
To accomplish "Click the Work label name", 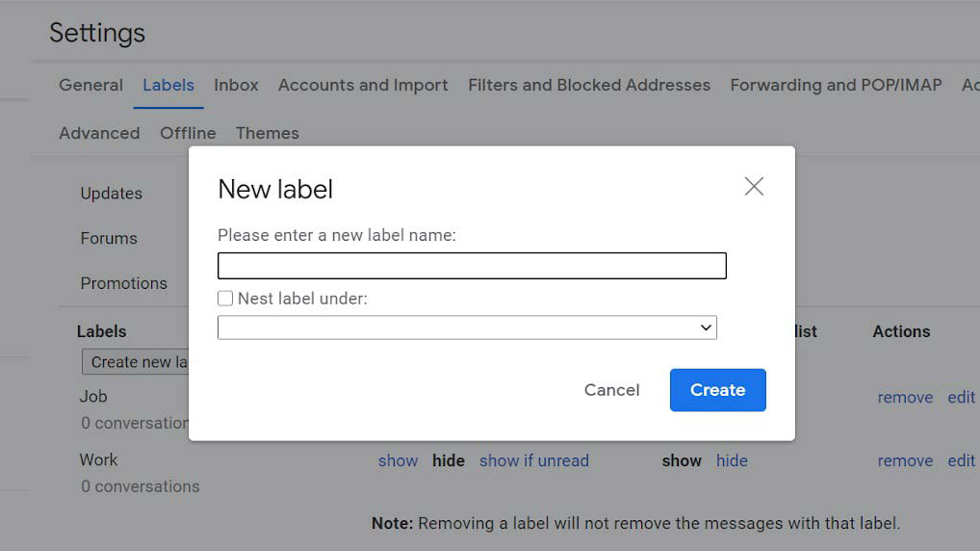I will click(98, 459).
